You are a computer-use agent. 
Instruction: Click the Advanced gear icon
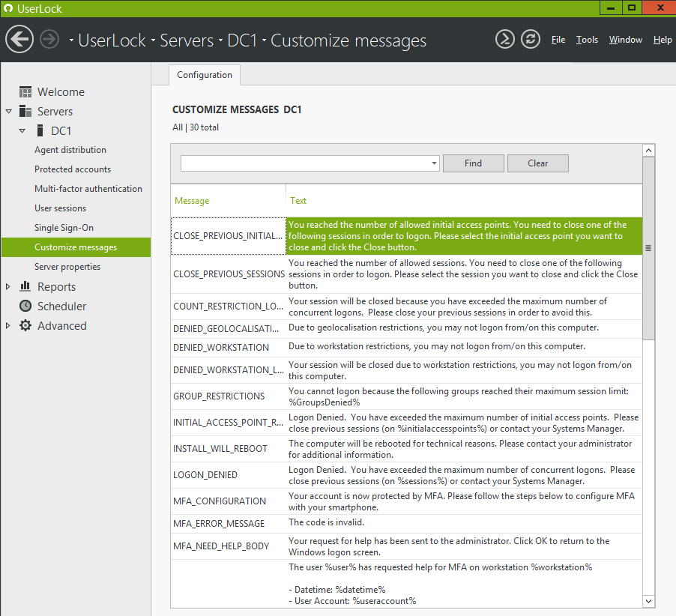pyautogui.click(x=25, y=325)
